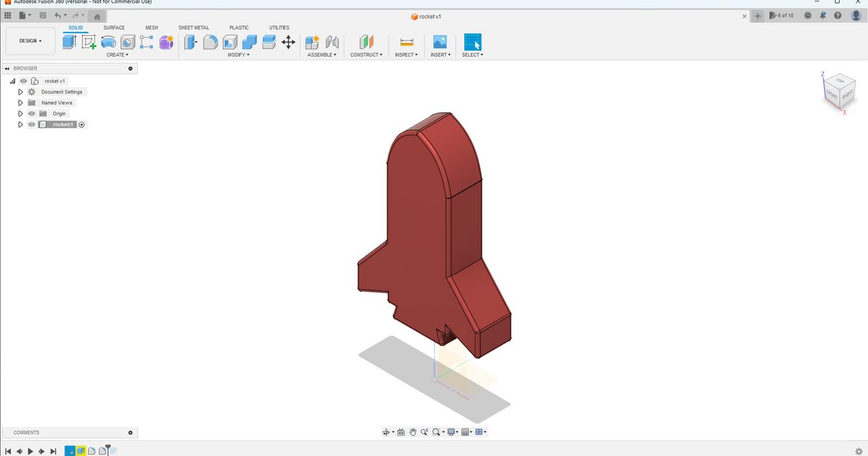
Task: Activate the Pan tool in navigation bar
Action: [413, 431]
